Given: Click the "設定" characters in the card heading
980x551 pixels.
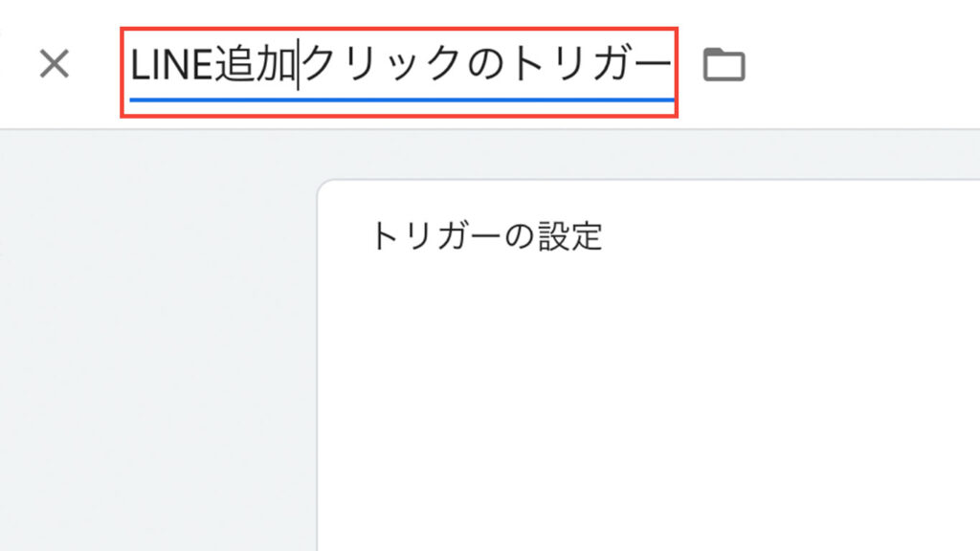Looking at the screenshot, I should (x=570, y=237).
